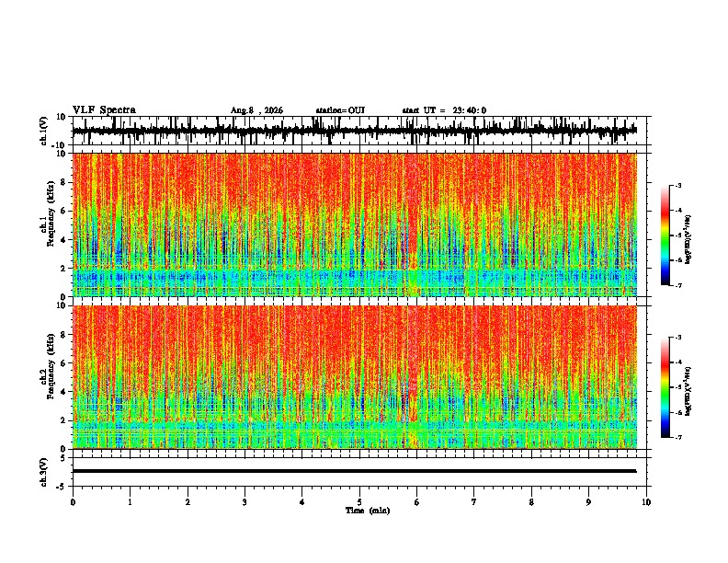Click the '6' kHz tick on ch.1 frequency axis
Screen dimensions: 728x563
(x=63, y=212)
